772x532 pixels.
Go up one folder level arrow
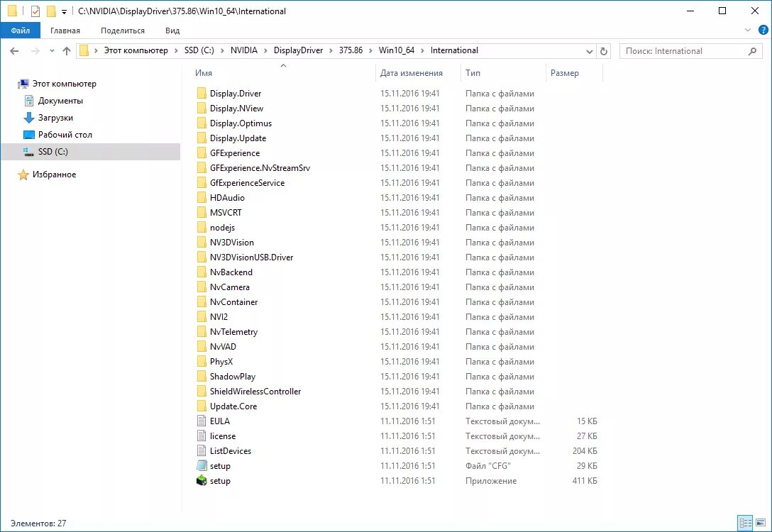pyautogui.click(x=67, y=50)
